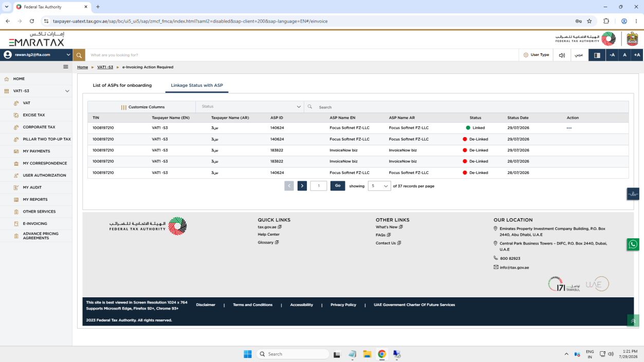Open PILLAR TWO TOP-UP TAX item
The height and width of the screenshot is (362, 644).
pyautogui.click(x=47, y=139)
